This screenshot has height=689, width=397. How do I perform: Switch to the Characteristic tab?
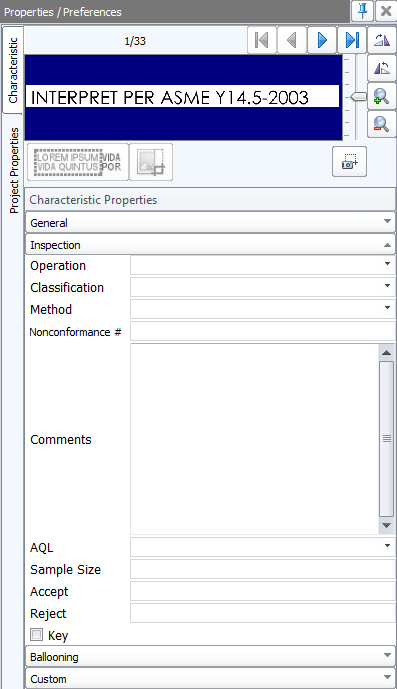pyautogui.click(x=13, y=70)
